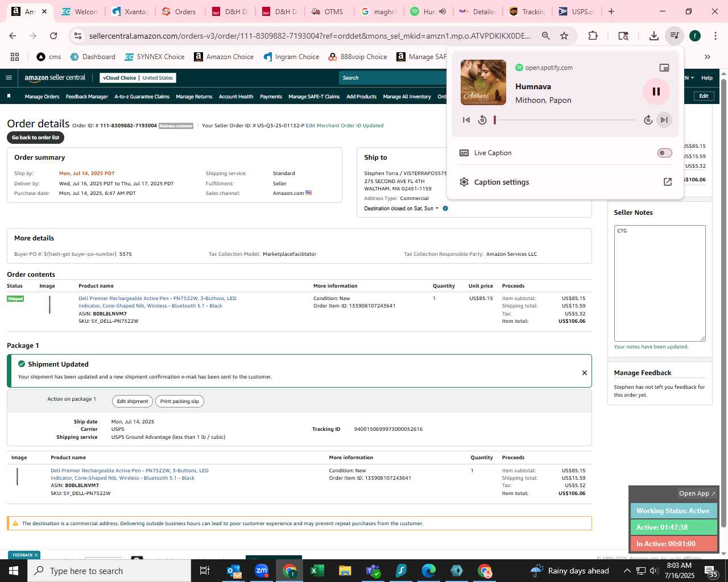Open the extensions puzzle icon
Screen dimensions: 728x582
pos(593,36)
